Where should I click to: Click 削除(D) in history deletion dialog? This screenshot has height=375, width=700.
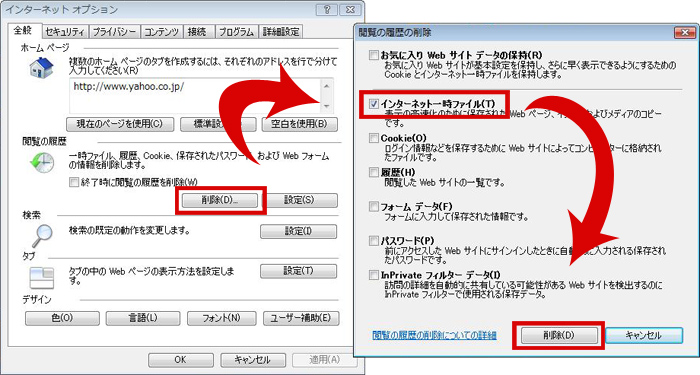(x=559, y=335)
